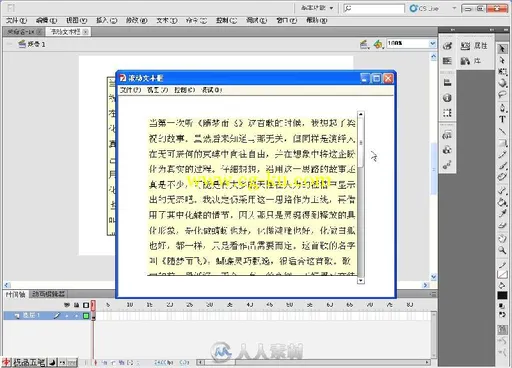The image size is (512, 368).
Task: Select the Rectangle tool
Action: 502,143
